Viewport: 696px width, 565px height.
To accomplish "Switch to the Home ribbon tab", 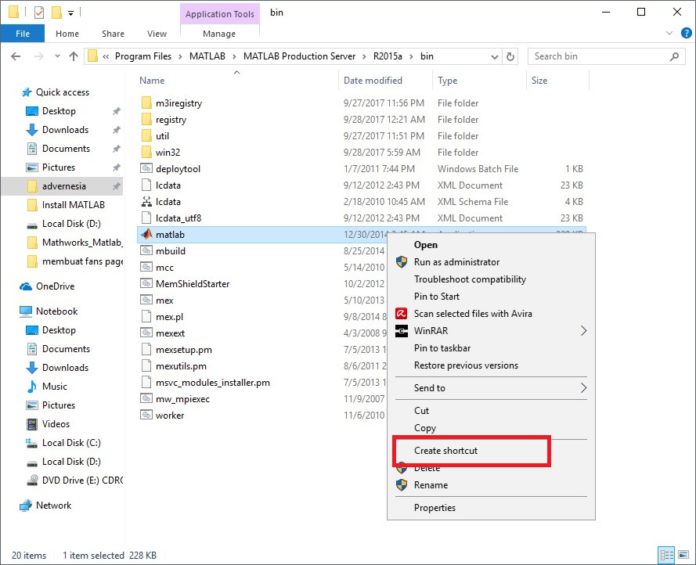I will [x=67, y=33].
